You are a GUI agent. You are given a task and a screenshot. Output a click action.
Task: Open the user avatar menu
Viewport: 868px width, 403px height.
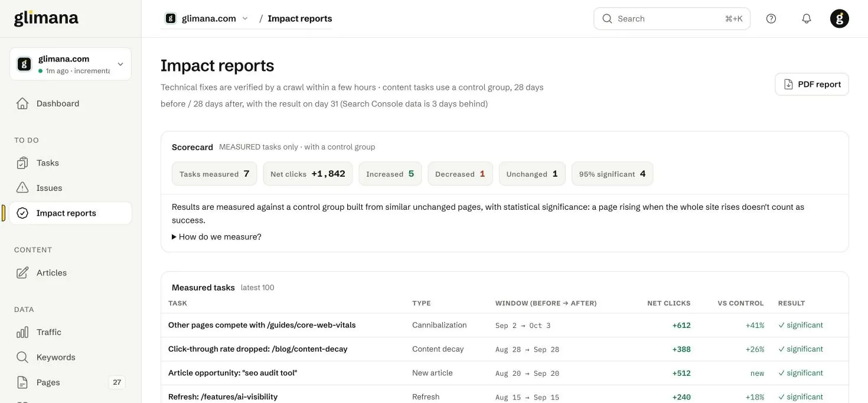coord(840,18)
